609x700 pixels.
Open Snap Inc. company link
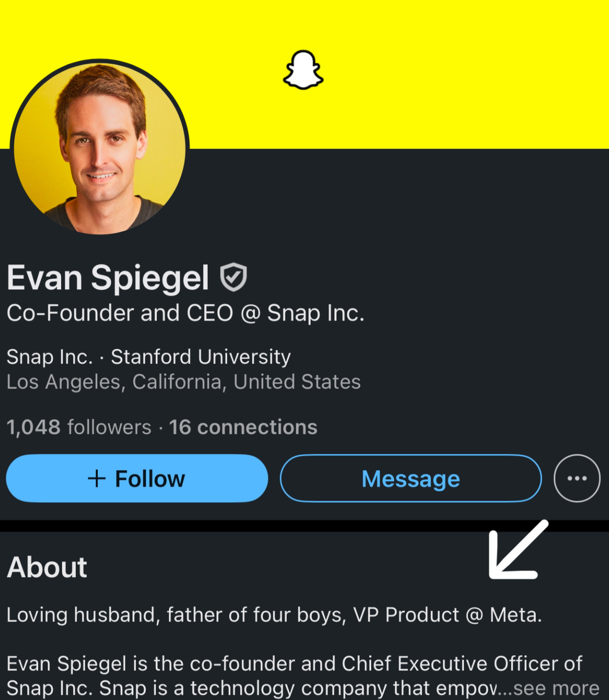(49, 357)
